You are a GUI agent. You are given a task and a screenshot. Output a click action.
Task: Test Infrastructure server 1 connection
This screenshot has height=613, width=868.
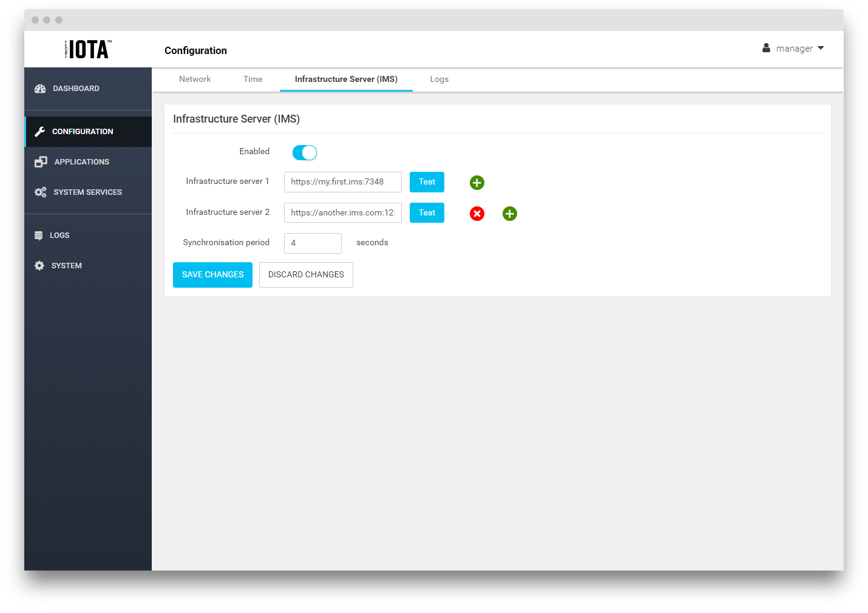[427, 182]
